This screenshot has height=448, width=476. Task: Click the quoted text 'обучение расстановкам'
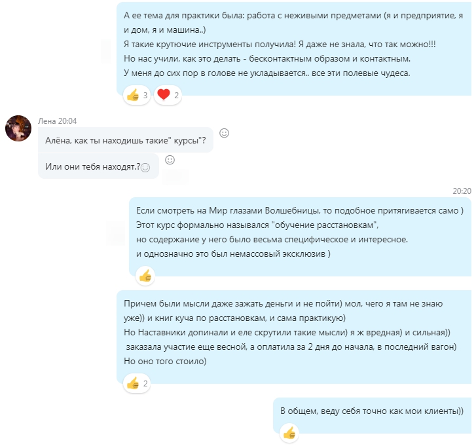point(324,225)
